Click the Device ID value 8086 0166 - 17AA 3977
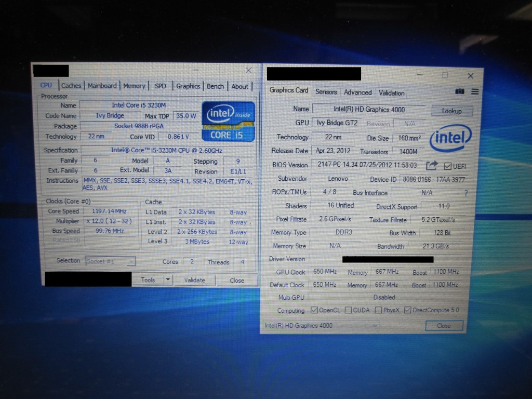The height and width of the screenshot is (399, 532). click(434, 179)
